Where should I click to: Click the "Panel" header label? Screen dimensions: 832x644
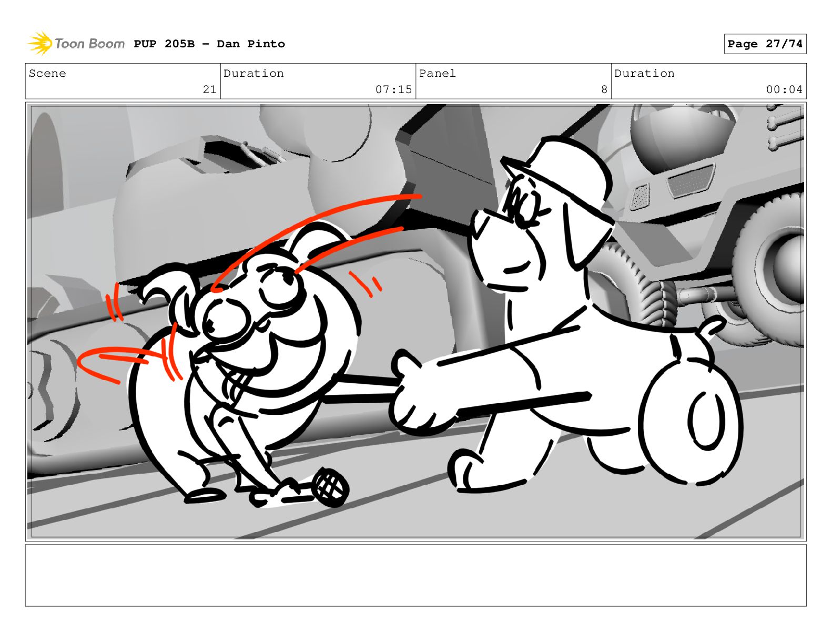(x=437, y=74)
